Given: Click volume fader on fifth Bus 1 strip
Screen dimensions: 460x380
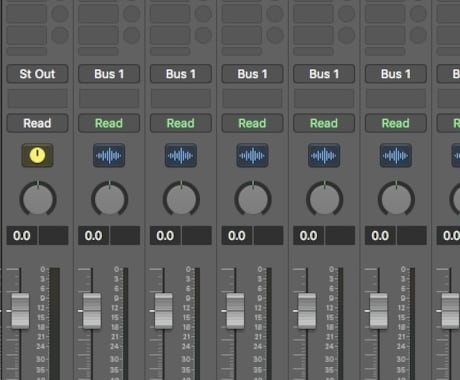Looking at the screenshot, I should click(379, 311).
